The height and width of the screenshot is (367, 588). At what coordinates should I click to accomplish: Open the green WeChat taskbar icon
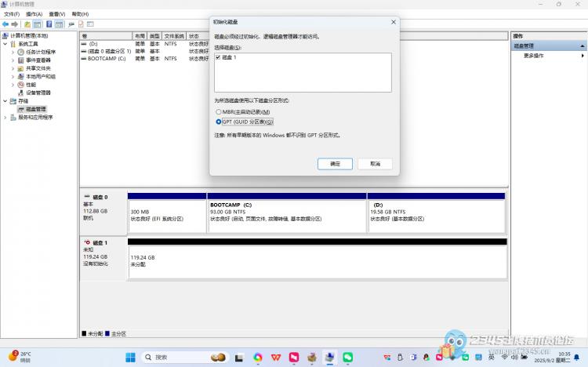click(x=348, y=358)
